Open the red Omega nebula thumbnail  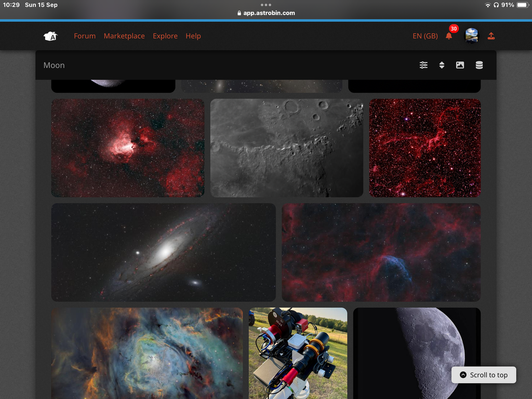coord(128,148)
